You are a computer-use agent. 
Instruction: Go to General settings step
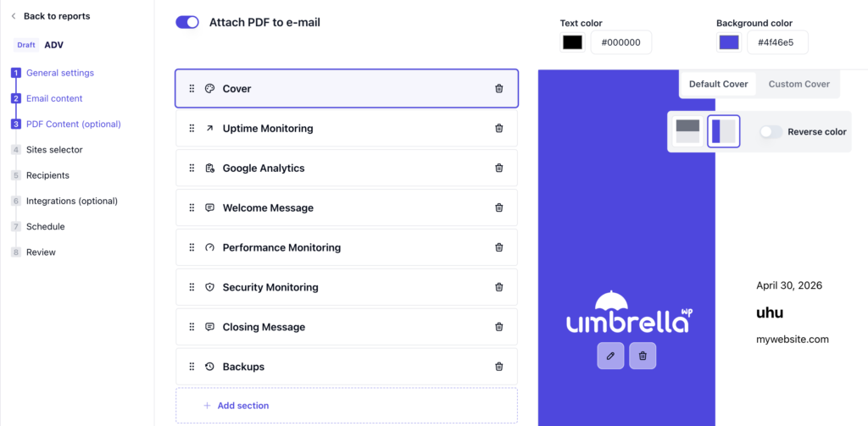tap(60, 73)
